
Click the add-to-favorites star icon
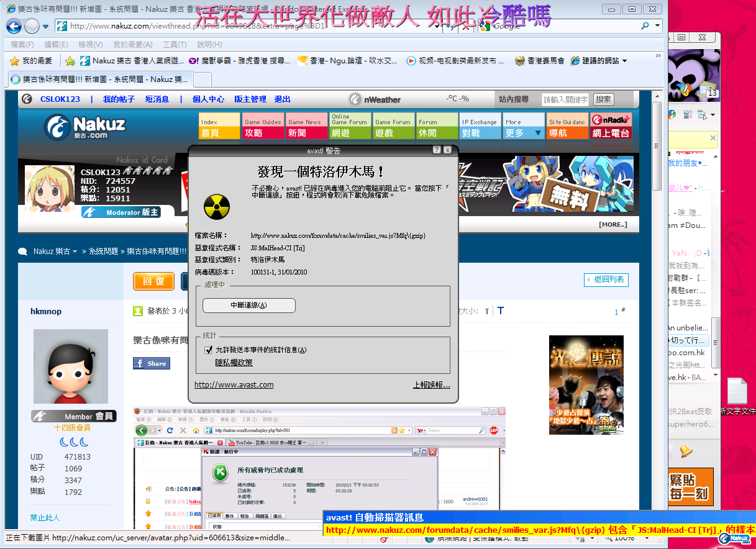70,61
